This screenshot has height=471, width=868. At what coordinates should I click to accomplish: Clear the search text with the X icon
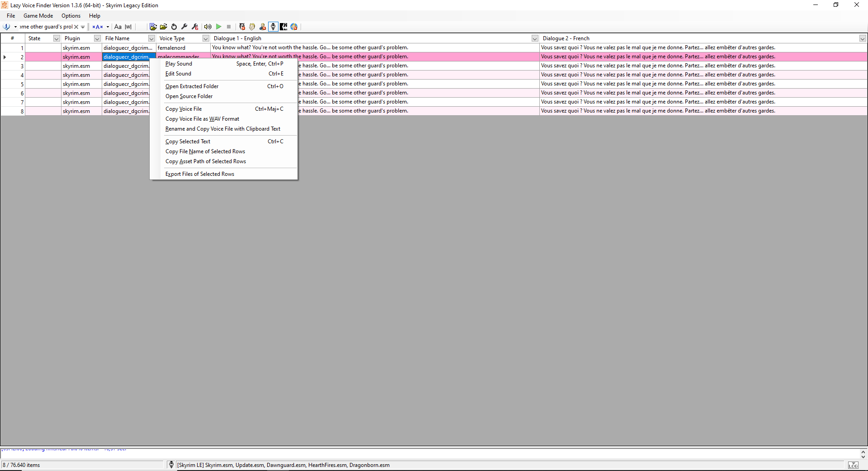[x=76, y=27]
